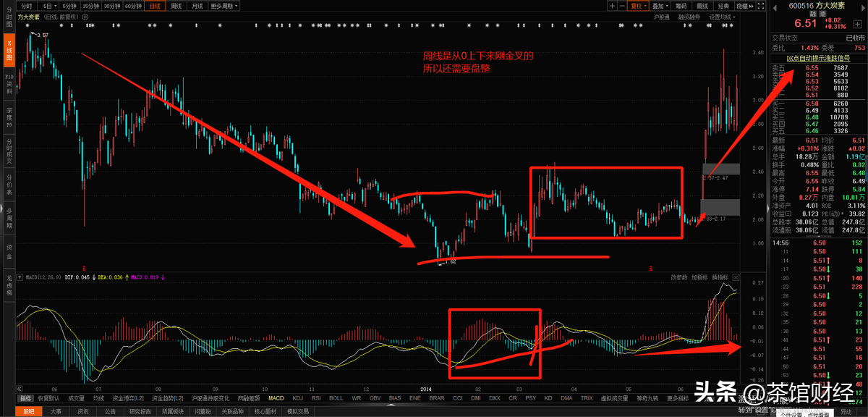Click 加指标 button

[x=699, y=277]
